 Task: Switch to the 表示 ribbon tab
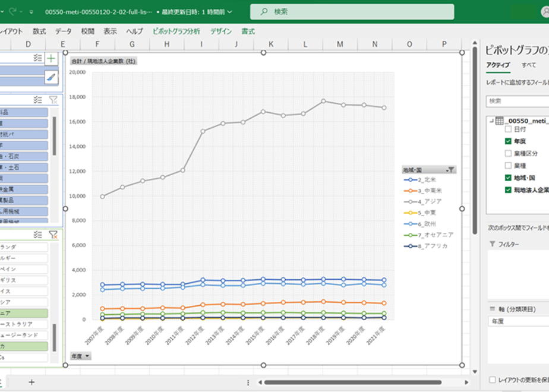click(x=110, y=31)
